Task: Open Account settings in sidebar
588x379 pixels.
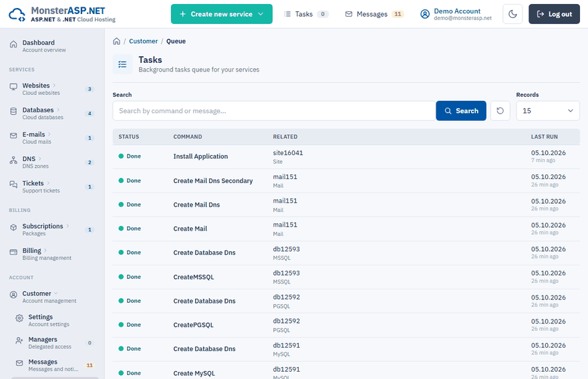Action: [x=55, y=320]
